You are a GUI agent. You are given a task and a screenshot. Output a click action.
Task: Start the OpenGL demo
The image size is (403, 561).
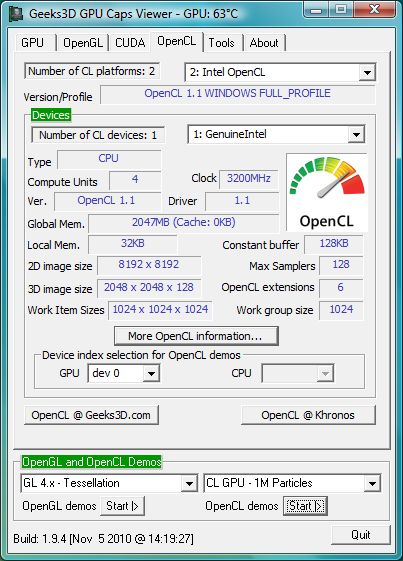click(x=122, y=506)
